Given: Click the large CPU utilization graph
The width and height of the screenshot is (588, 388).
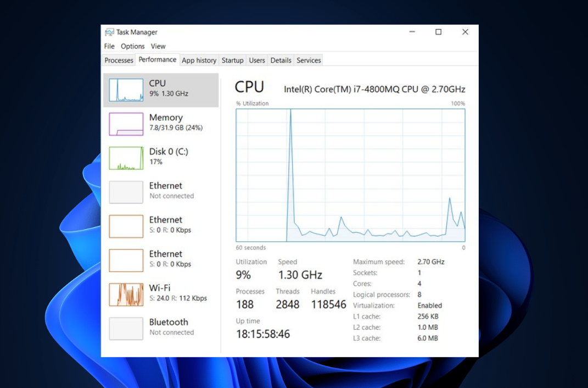Looking at the screenshot, I should (350, 175).
